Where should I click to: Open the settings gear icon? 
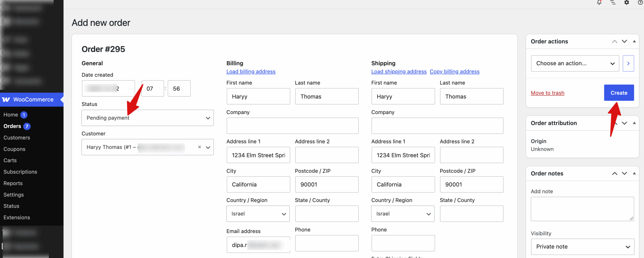(x=627, y=3)
